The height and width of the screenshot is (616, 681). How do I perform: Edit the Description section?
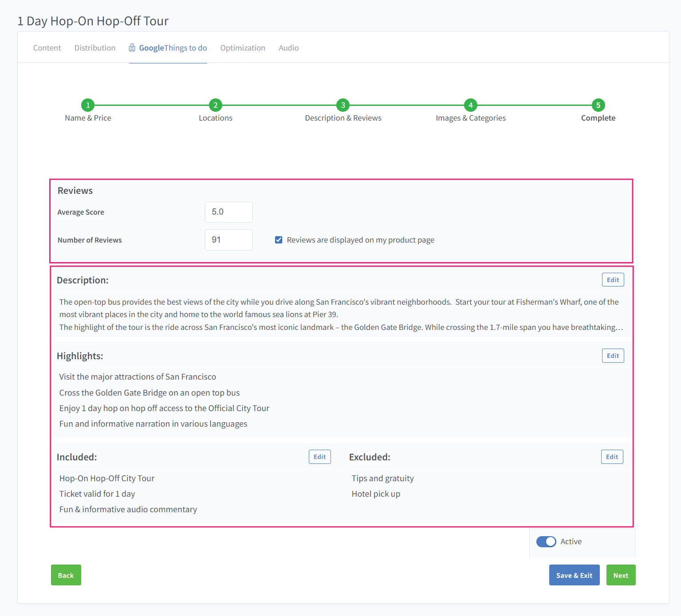[x=613, y=280]
